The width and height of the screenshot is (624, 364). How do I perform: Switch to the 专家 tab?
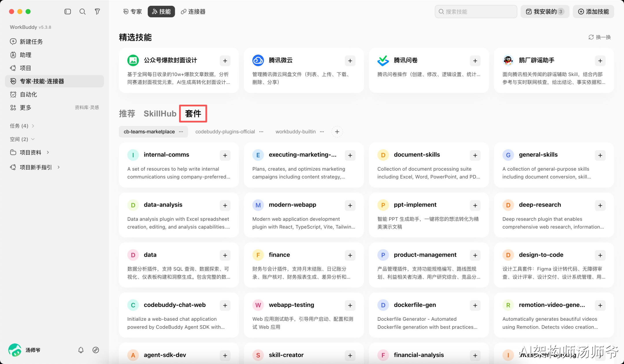pyautogui.click(x=133, y=12)
